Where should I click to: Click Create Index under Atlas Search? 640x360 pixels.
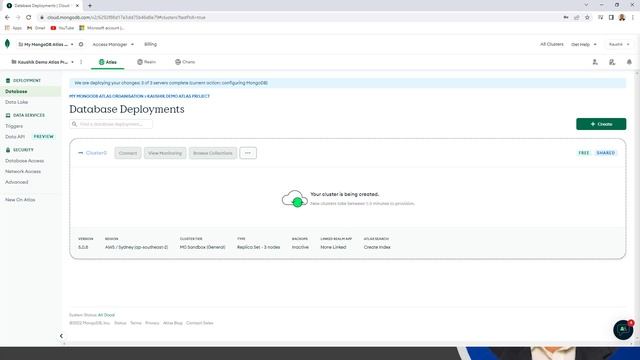point(377,247)
